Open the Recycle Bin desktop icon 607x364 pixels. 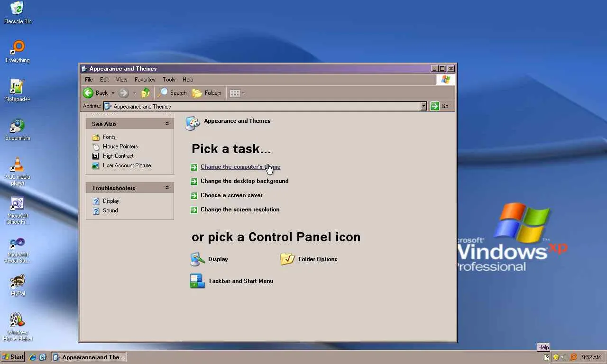point(18,13)
